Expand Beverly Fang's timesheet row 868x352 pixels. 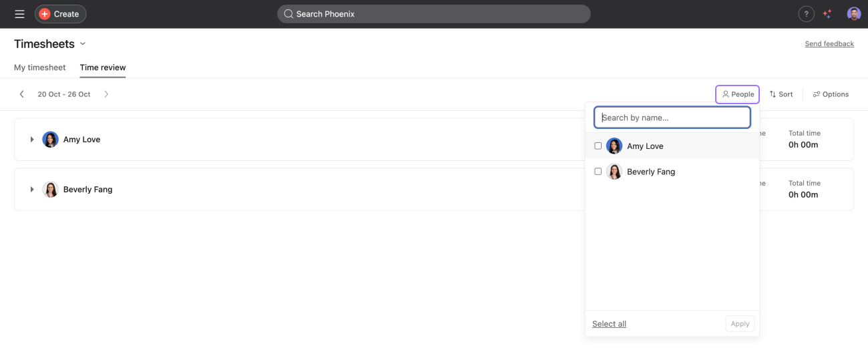tap(31, 190)
